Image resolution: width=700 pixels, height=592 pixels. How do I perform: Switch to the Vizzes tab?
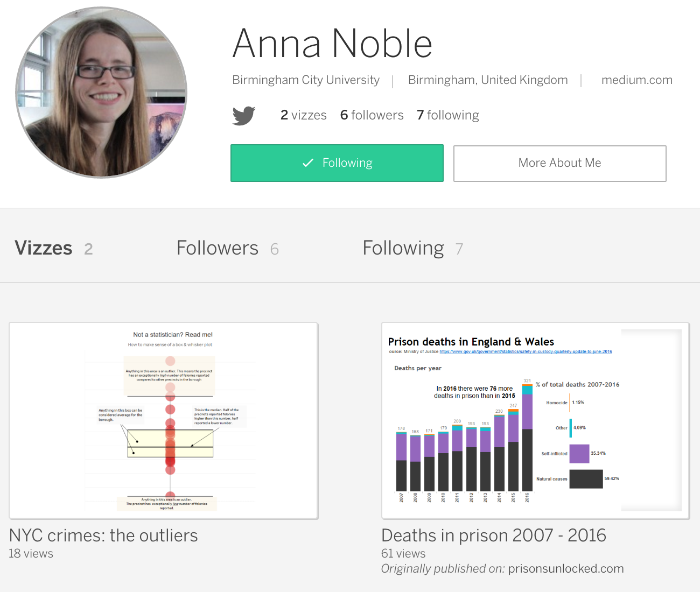coord(53,248)
